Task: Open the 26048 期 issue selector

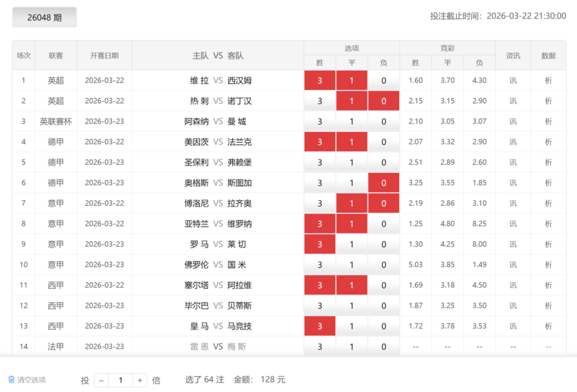Action: 45,17
